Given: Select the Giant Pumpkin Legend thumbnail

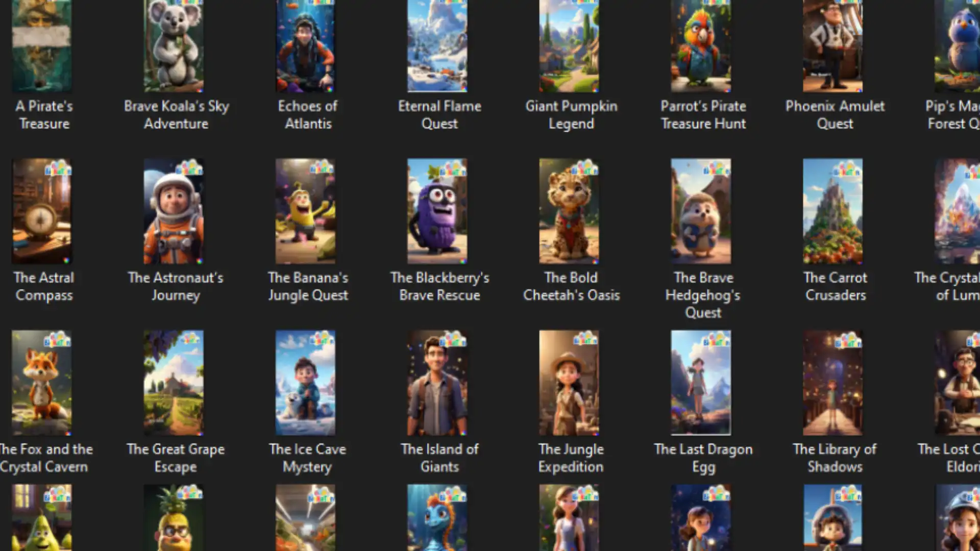Looking at the screenshot, I should click(x=569, y=46).
